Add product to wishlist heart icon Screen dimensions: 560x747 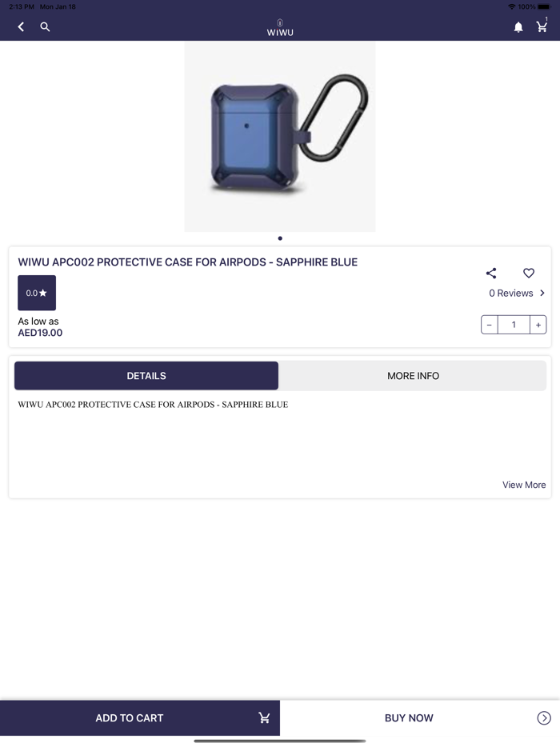[x=529, y=273]
